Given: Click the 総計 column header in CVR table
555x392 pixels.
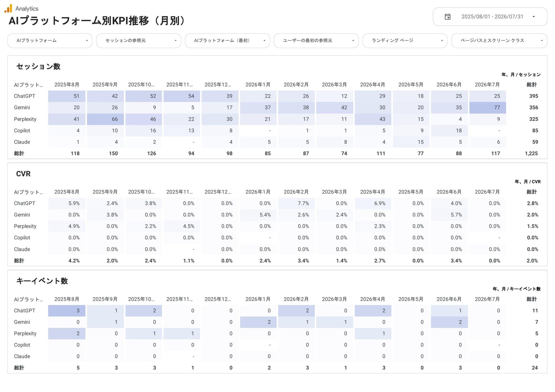Looking at the screenshot, I should point(532,192).
